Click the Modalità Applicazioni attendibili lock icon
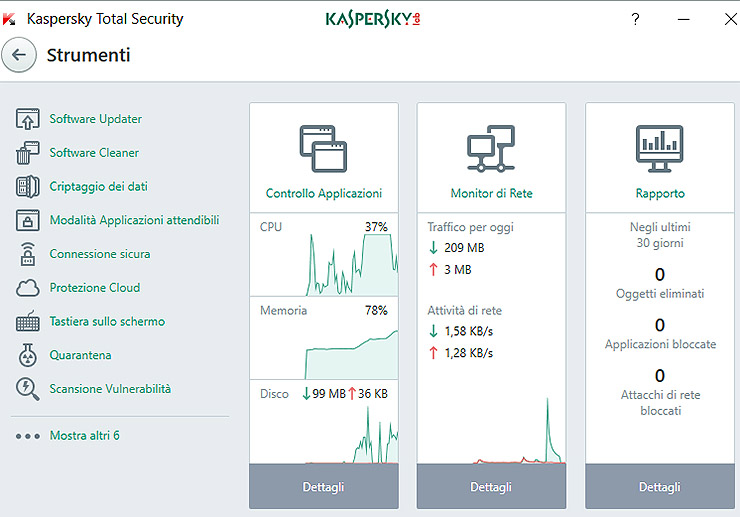The height and width of the screenshot is (517, 740). tap(27, 221)
